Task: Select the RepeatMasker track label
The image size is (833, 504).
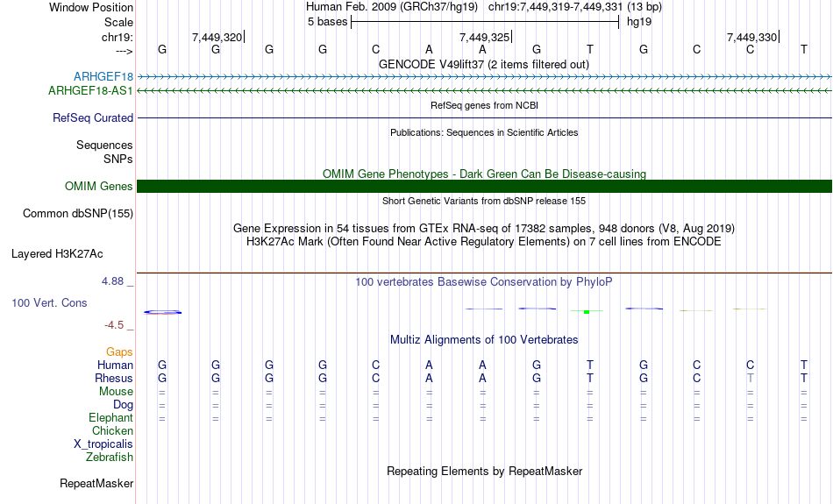Action: click(x=96, y=483)
